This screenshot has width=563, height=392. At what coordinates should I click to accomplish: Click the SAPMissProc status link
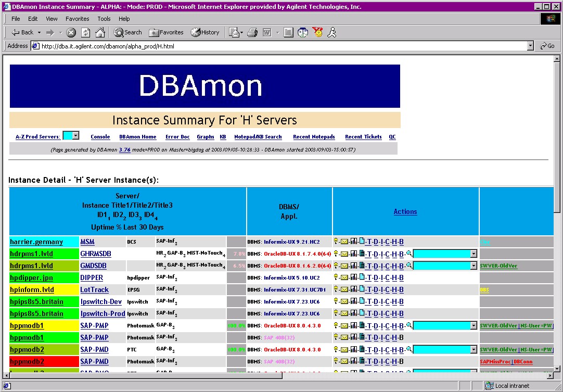(495, 361)
